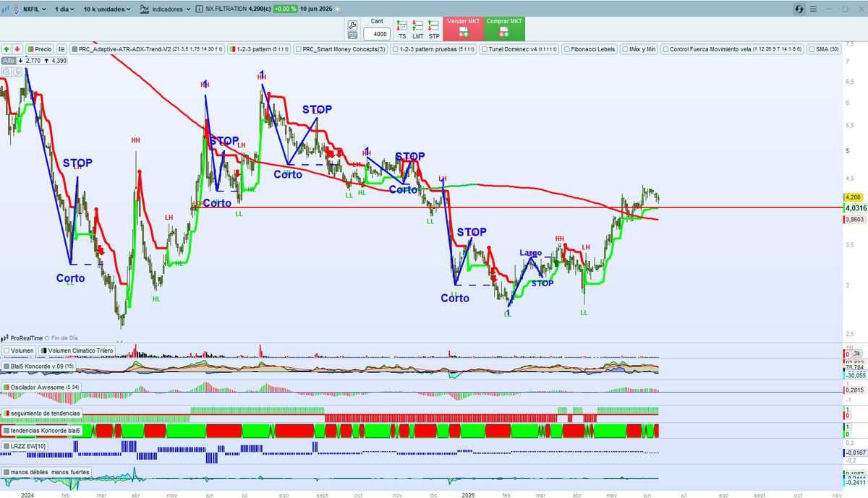The height and width of the screenshot is (498, 868).
Task: Click the list icon next to Precio
Action: pos(60,49)
